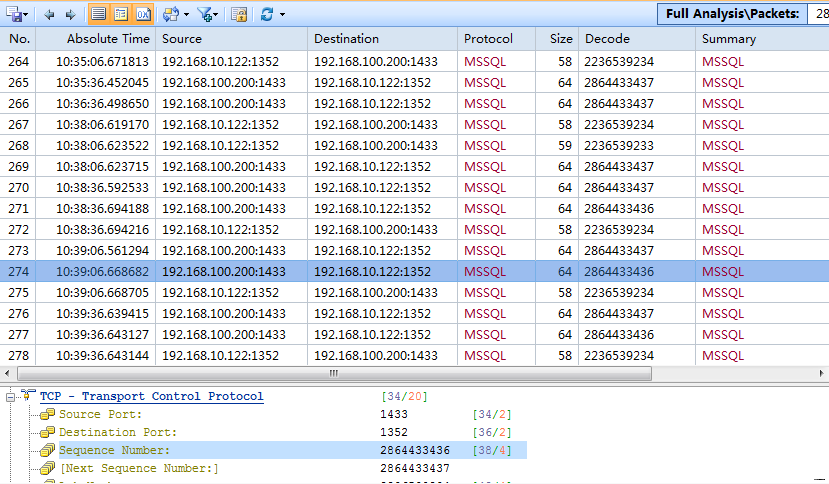Toggle the field decode pane view

pos(121,14)
